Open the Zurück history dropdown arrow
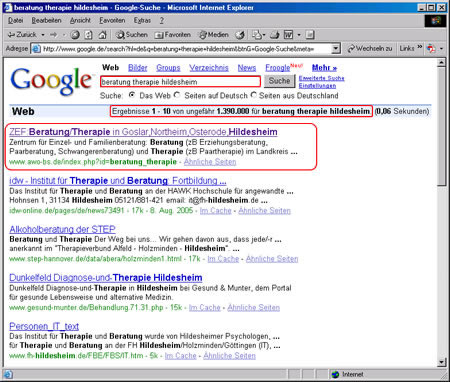Viewport: 450px width, 382px height. [x=43, y=35]
